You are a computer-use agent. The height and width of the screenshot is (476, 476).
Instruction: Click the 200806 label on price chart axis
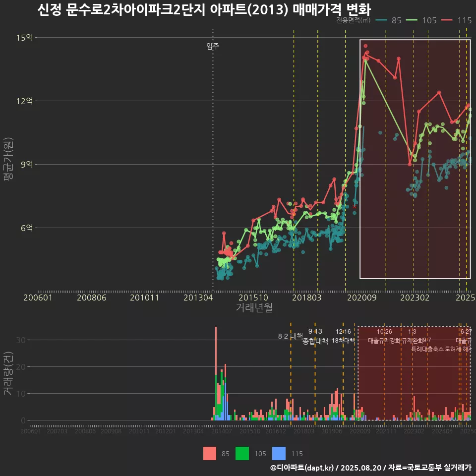[x=92, y=297]
